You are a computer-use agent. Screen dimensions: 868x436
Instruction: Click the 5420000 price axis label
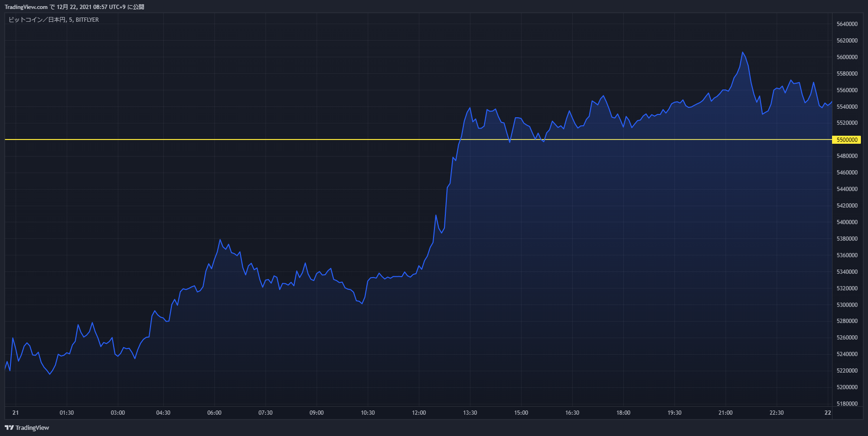pyautogui.click(x=847, y=206)
